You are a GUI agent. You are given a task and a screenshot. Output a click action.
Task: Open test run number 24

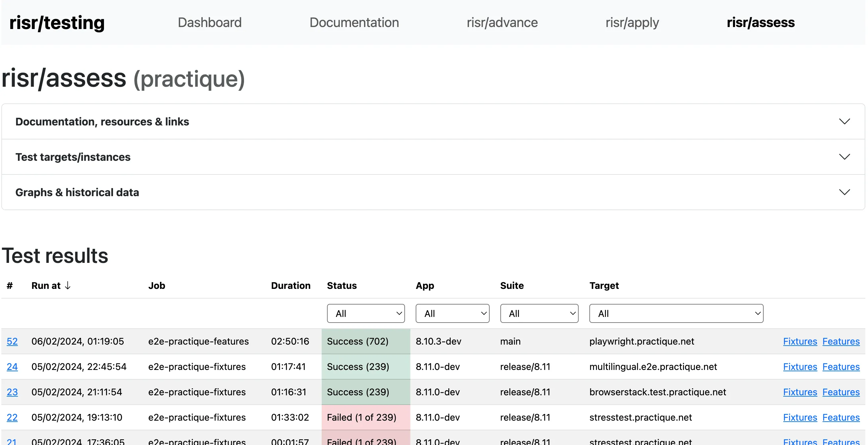pos(12,367)
